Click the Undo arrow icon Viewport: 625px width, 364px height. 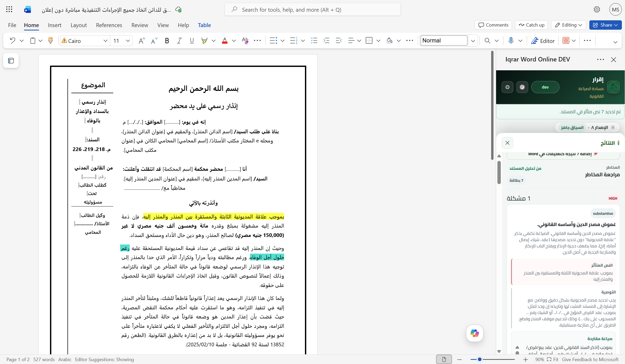tap(12, 41)
